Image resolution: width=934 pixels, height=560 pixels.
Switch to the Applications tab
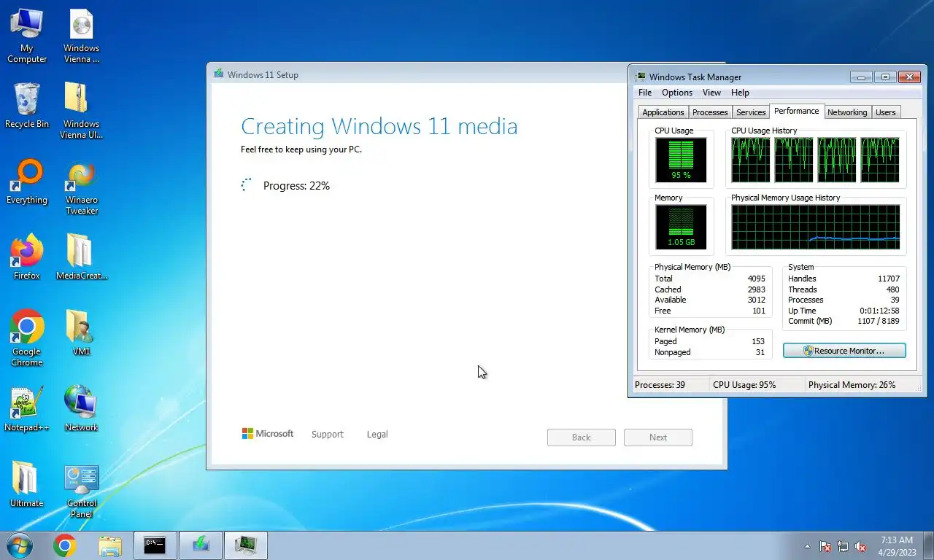663,112
